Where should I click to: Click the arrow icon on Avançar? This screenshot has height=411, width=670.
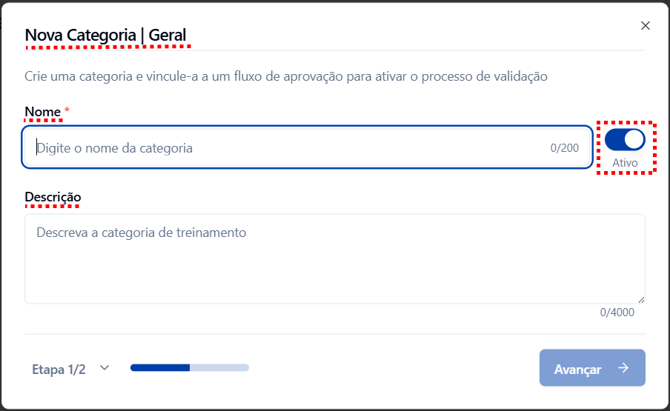[623, 368]
